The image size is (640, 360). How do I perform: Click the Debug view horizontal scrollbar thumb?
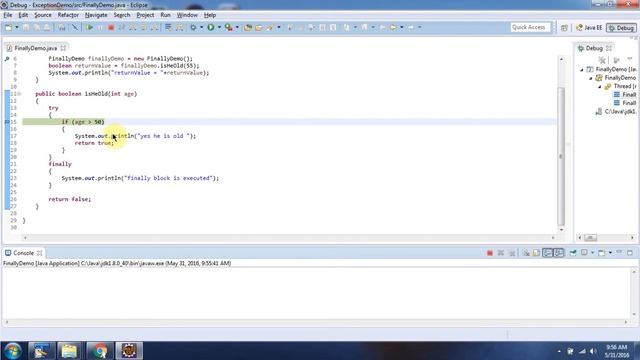coord(590,238)
